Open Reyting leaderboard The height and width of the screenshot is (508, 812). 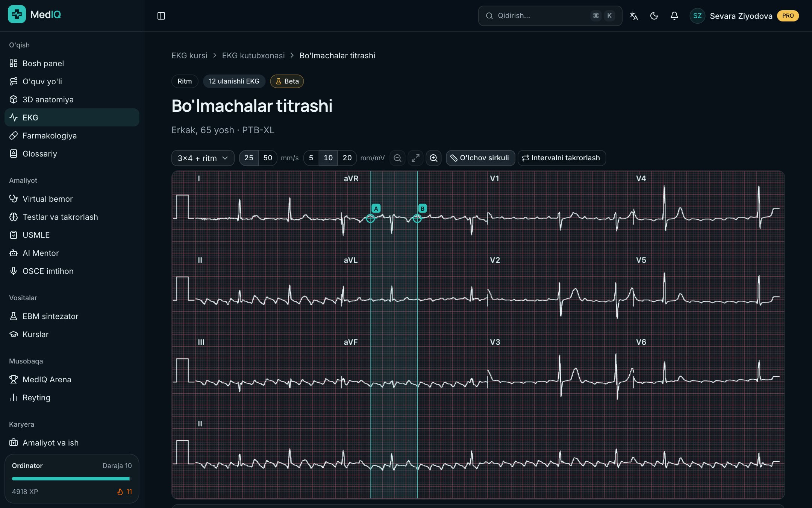72,397
